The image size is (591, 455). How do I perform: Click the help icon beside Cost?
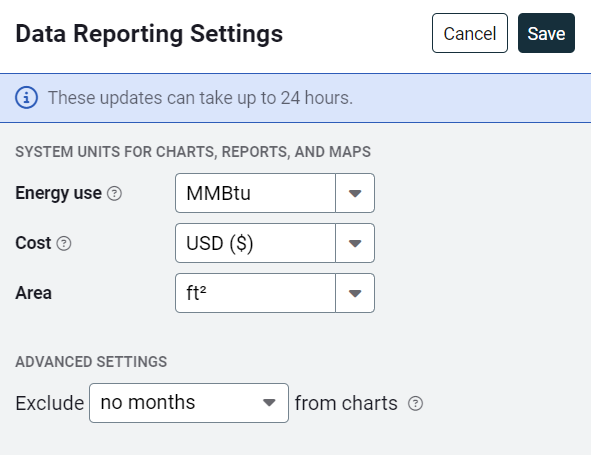click(64, 243)
